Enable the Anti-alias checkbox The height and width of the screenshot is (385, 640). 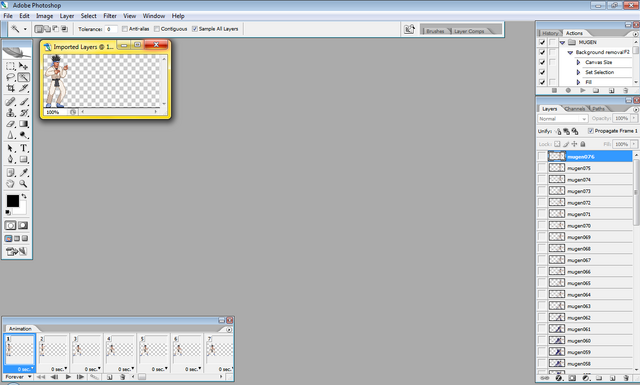pyautogui.click(x=125, y=29)
